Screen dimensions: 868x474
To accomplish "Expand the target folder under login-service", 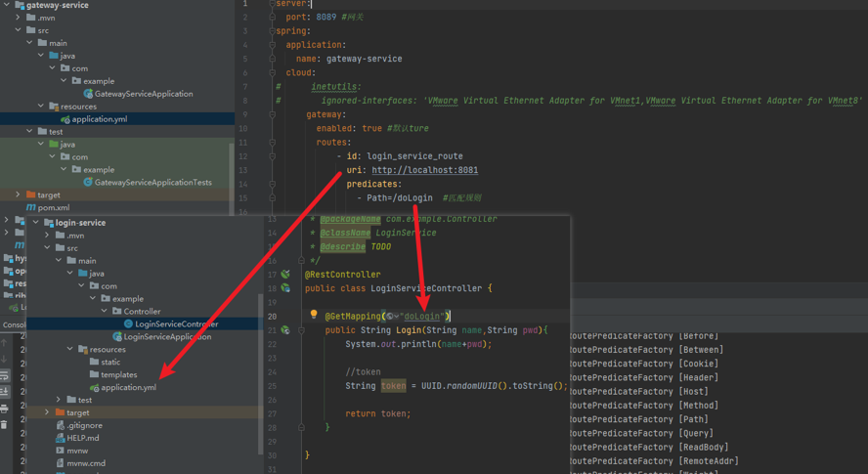I will pos(47,412).
